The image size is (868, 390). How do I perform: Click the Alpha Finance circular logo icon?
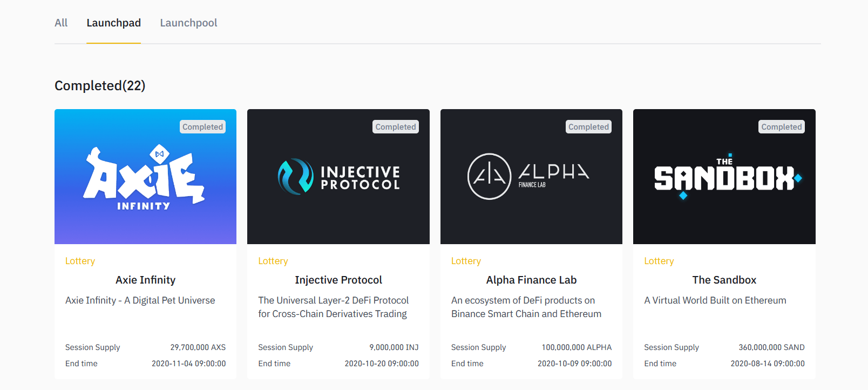tap(489, 176)
